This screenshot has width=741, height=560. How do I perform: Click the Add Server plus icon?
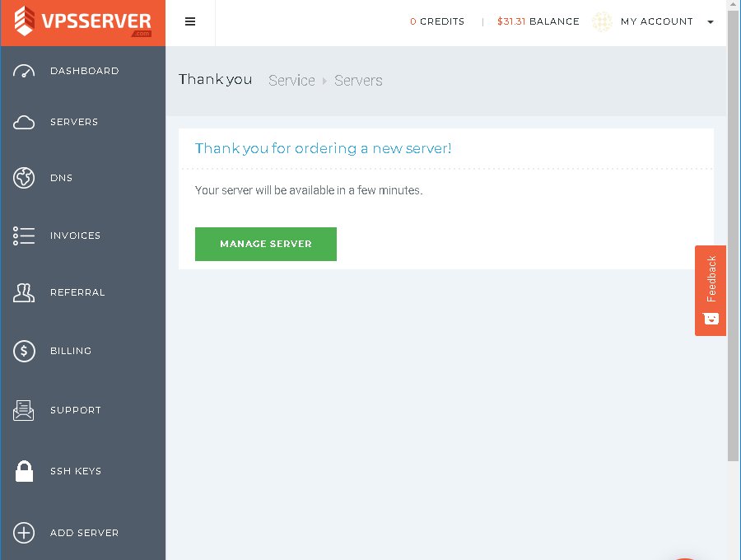24,533
